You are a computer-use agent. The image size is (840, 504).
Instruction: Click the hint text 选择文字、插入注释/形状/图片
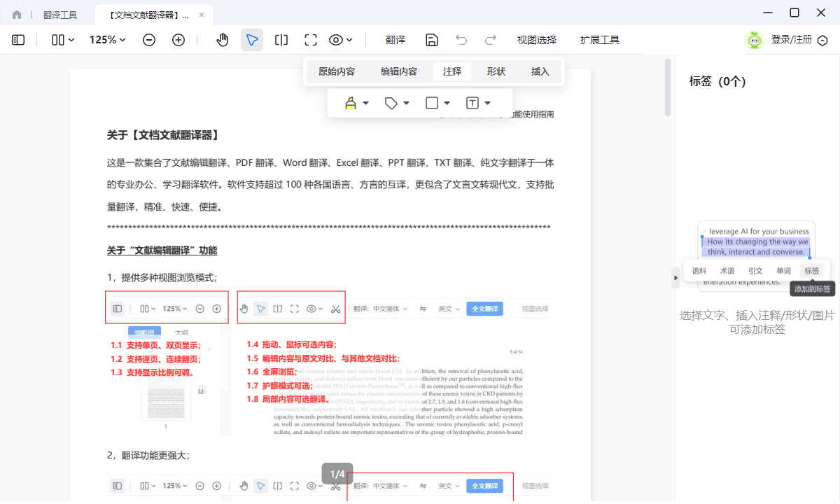coord(757,316)
